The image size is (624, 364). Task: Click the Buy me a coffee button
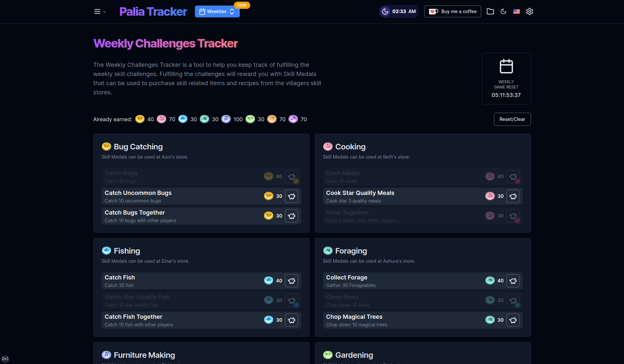452,11
